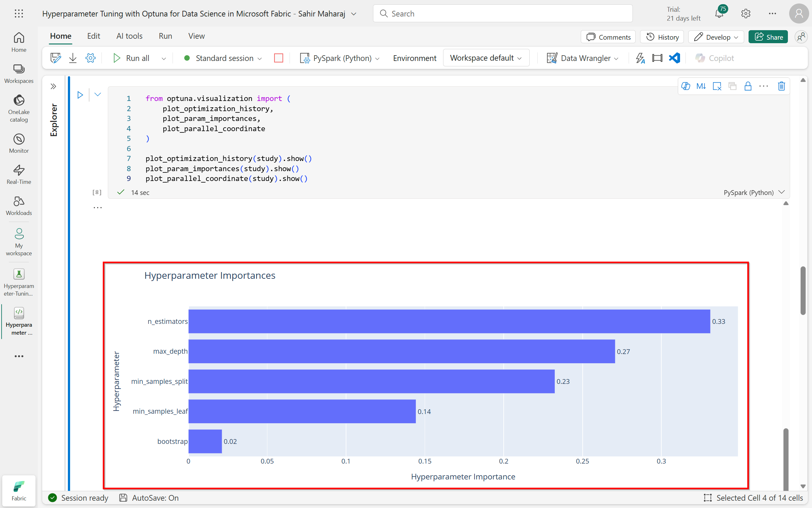Click the high concurrency lightning icon
Image resolution: width=812 pixels, height=508 pixels.
click(x=640, y=58)
